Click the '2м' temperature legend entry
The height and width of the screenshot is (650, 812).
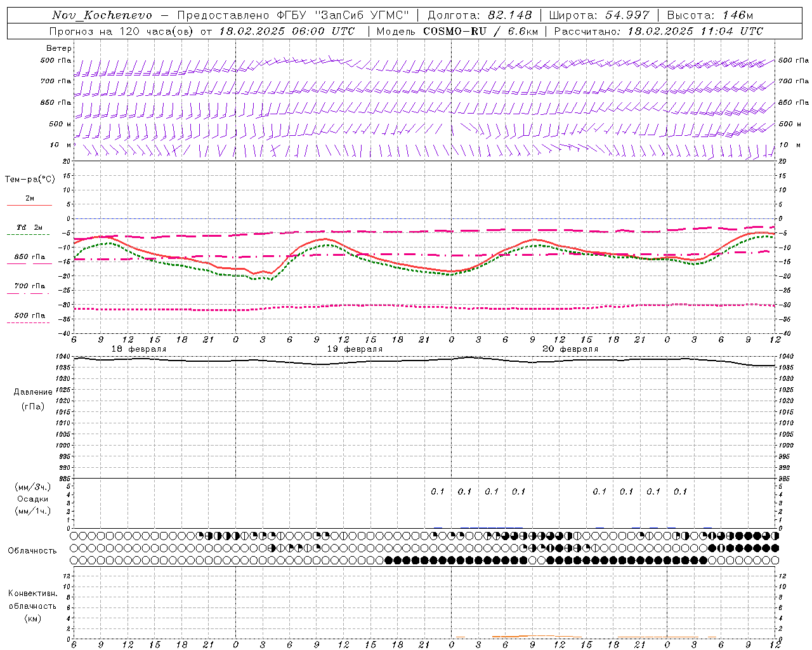coord(30,199)
